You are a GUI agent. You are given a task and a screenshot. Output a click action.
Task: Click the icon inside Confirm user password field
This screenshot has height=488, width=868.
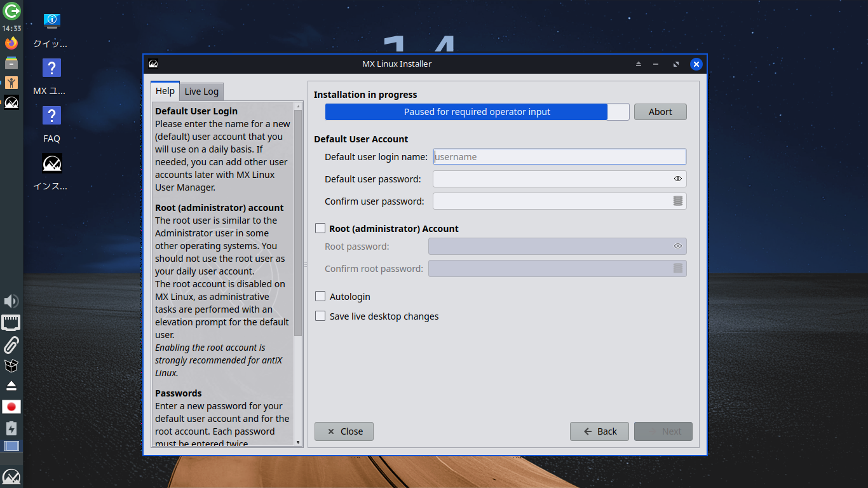(678, 201)
